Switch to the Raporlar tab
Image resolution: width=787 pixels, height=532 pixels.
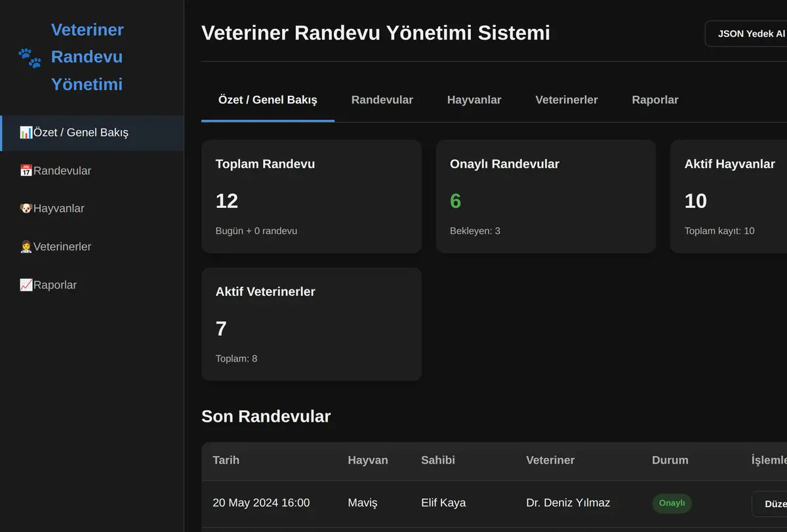[655, 100]
